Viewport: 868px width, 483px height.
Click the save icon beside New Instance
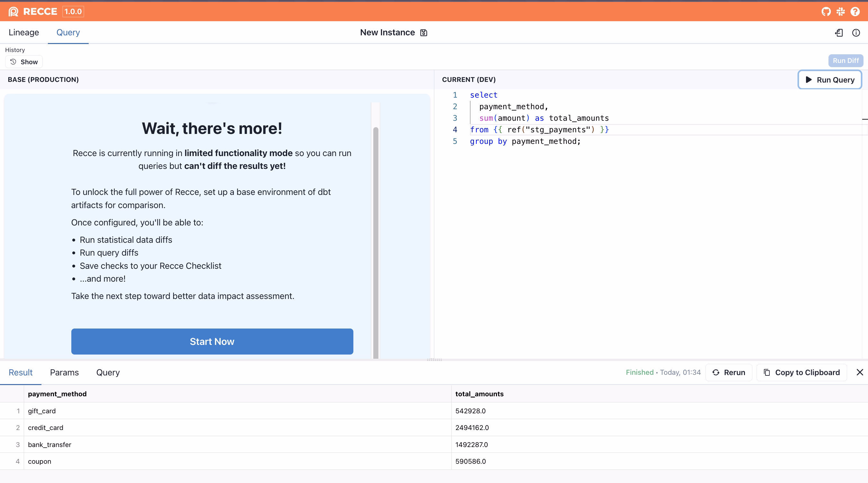(423, 33)
